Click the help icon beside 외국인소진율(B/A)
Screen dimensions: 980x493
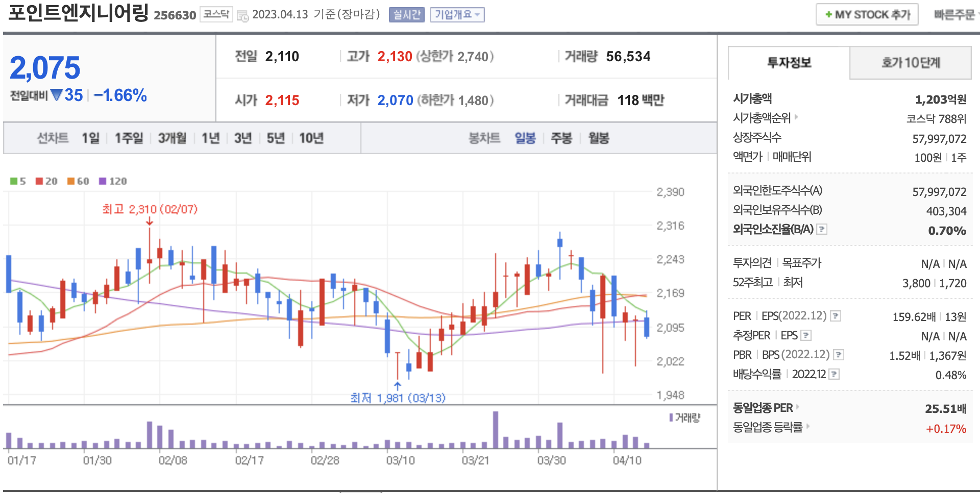(822, 229)
